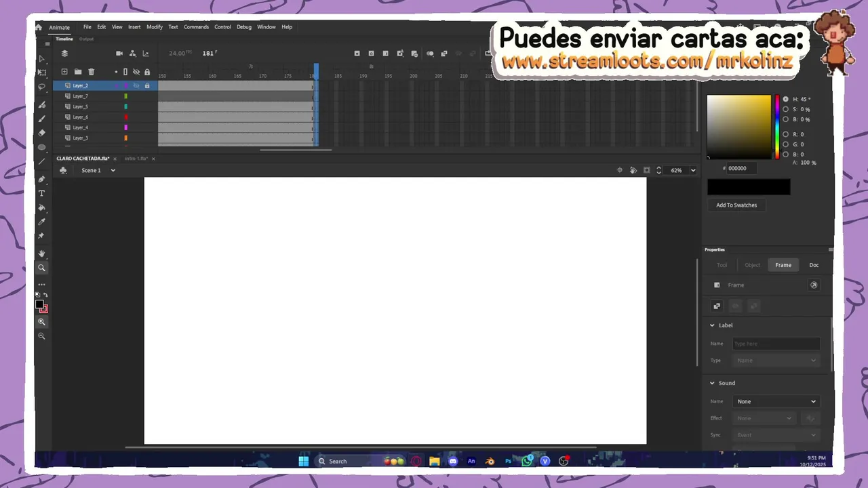Select the Hand tool

(x=41, y=253)
